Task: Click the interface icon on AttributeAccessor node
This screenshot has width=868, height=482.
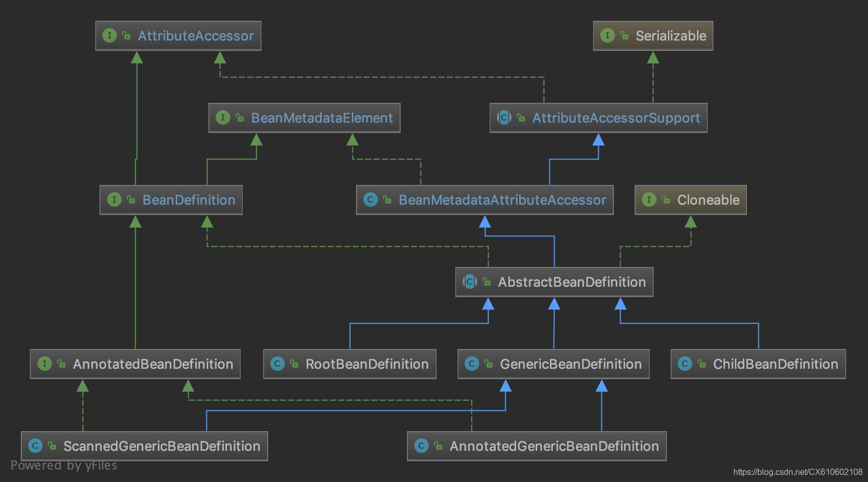Action: pos(109,35)
